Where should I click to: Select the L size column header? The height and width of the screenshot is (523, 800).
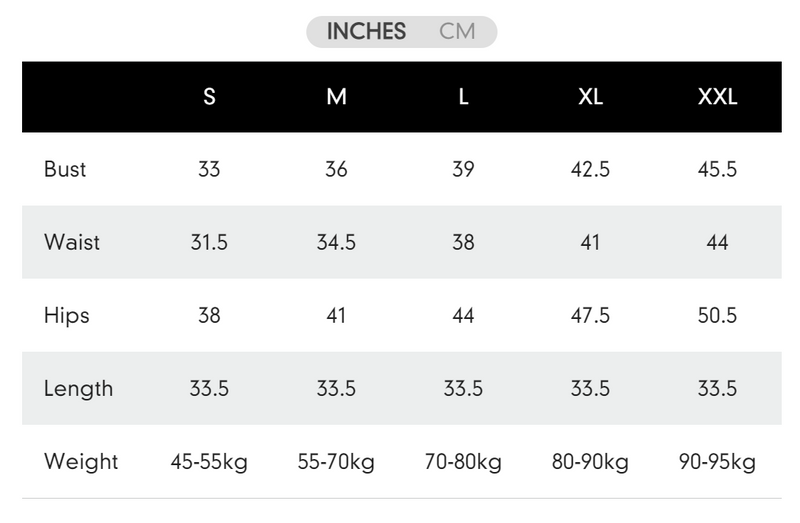[x=463, y=97]
